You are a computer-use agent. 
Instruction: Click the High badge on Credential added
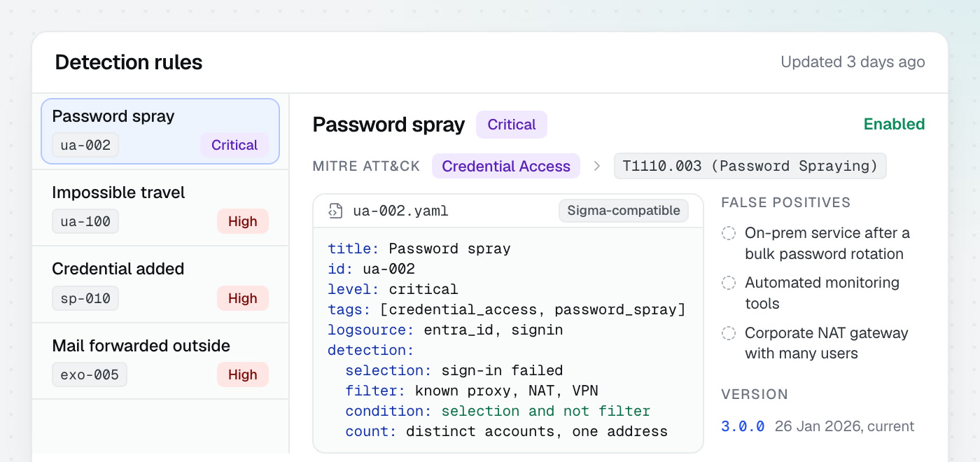tap(243, 298)
